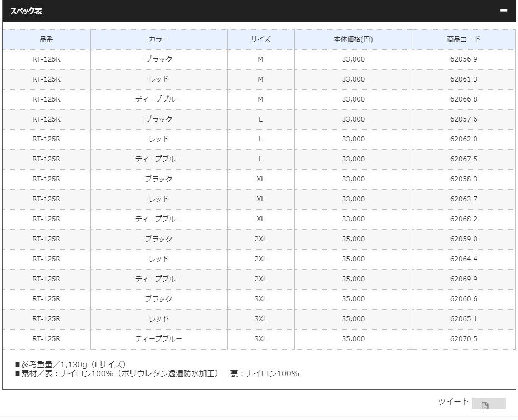The width and height of the screenshot is (518, 420).
Task: Click the ツイート label
Action: pos(453,402)
